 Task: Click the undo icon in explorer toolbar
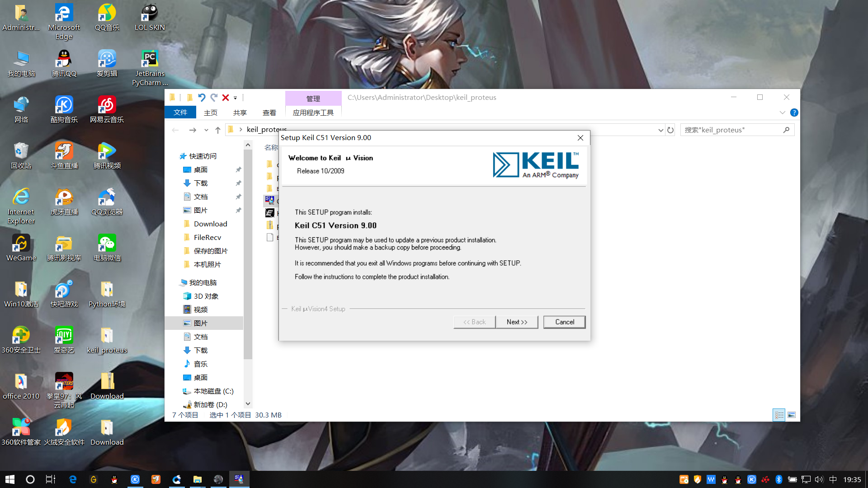point(202,97)
